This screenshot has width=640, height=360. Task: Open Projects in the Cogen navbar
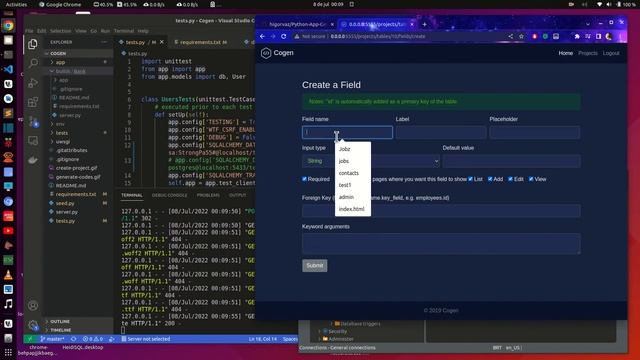coord(588,53)
